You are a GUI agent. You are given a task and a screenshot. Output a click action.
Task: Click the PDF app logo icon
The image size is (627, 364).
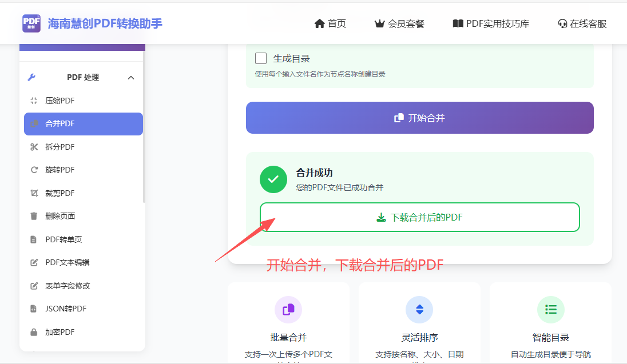click(31, 23)
